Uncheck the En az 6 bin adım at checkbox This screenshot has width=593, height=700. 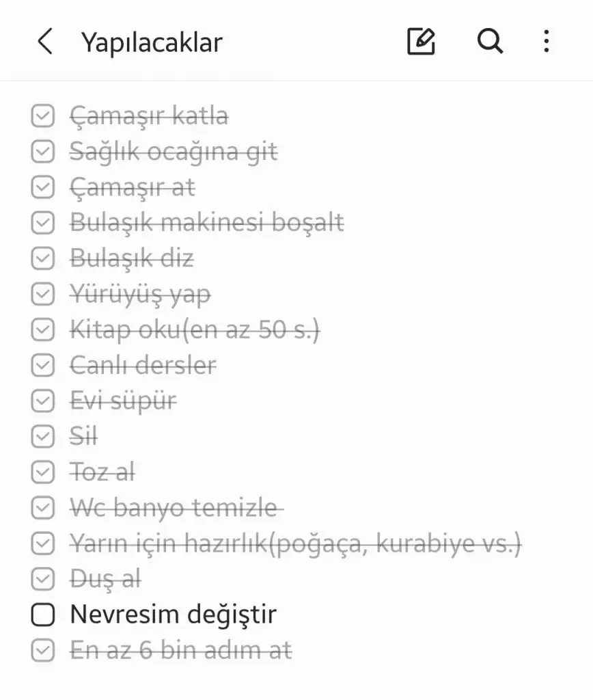pos(43,651)
